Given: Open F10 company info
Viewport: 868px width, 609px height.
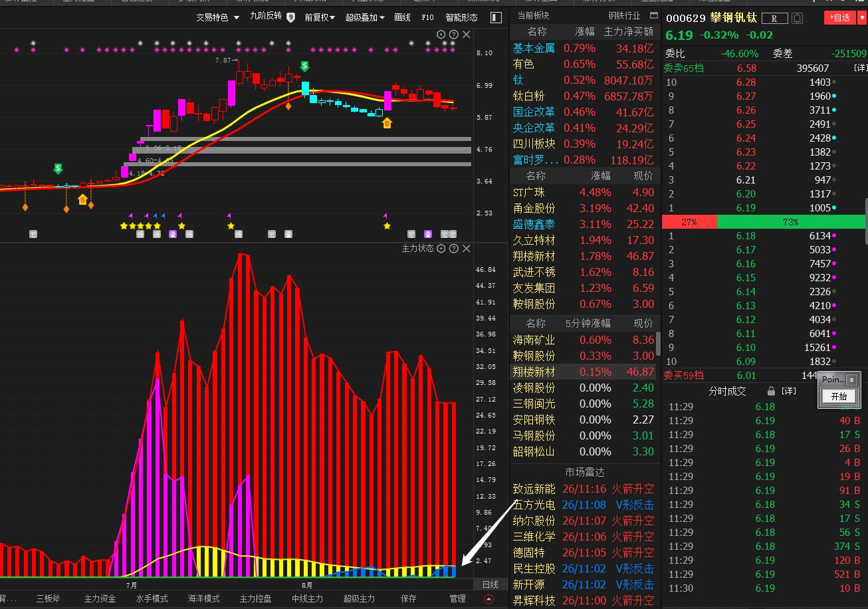Looking at the screenshot, I should pyautogui.click(x=427, y=17).
